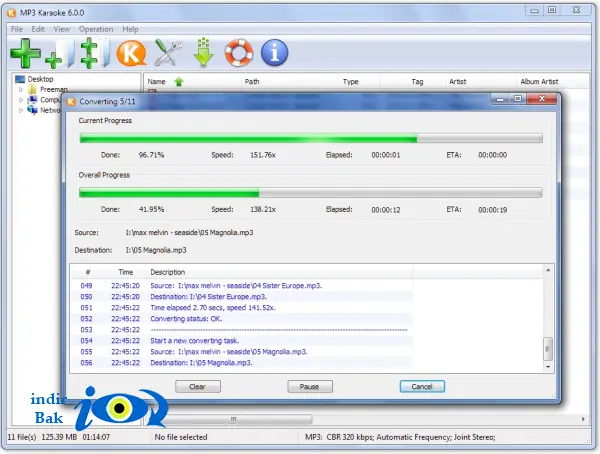This screenshot has width=600, height=454.
Task: Click the Current Progress bar
Action: [311, 138]
